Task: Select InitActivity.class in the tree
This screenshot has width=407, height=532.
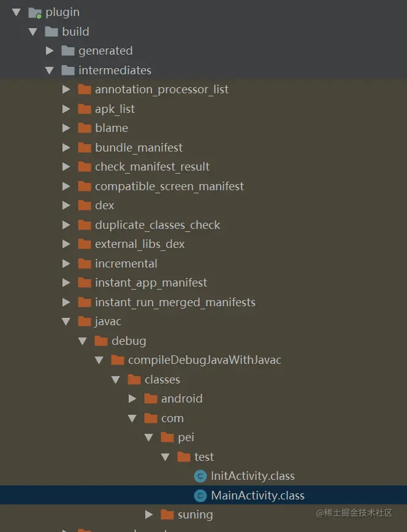Action: point(253,476)
